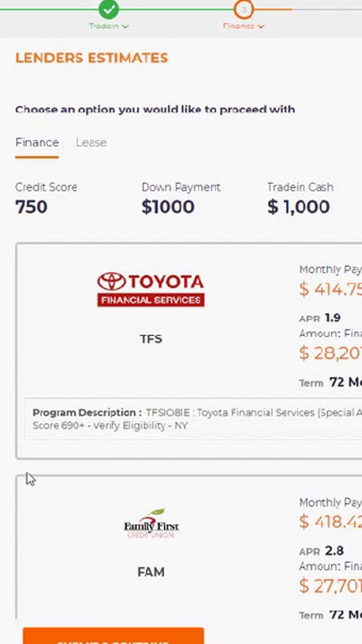Click the TFS monthly payment amount

[330, 289]
